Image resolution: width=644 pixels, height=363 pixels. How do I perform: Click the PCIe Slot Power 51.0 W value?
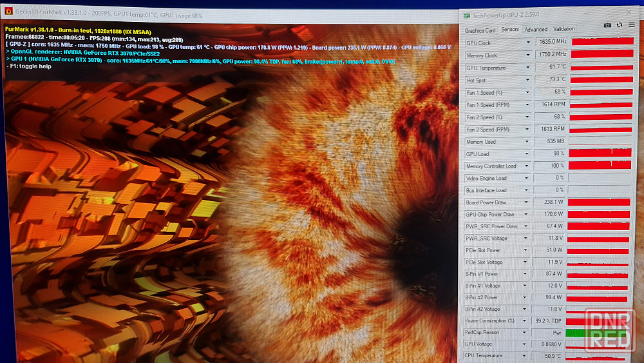click(x=548, y=250)
